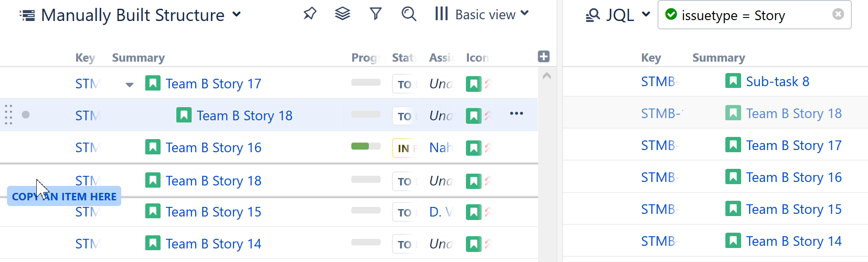Viewport: 868px width, 262px height.
Task: Open the more actions ellipsis for Team B Story 18
Action: pyautogui.click(x=517, y=113)
